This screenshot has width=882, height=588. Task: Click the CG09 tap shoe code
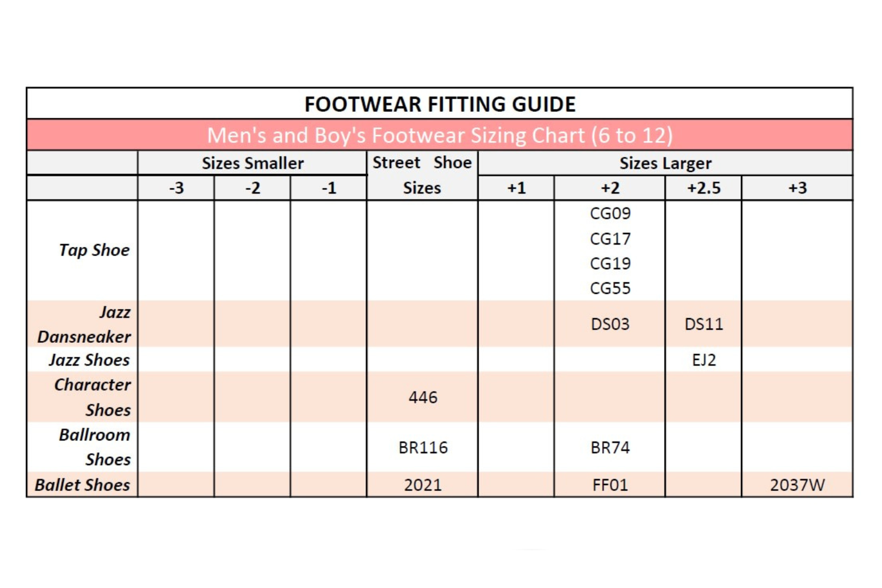point(610,213)
